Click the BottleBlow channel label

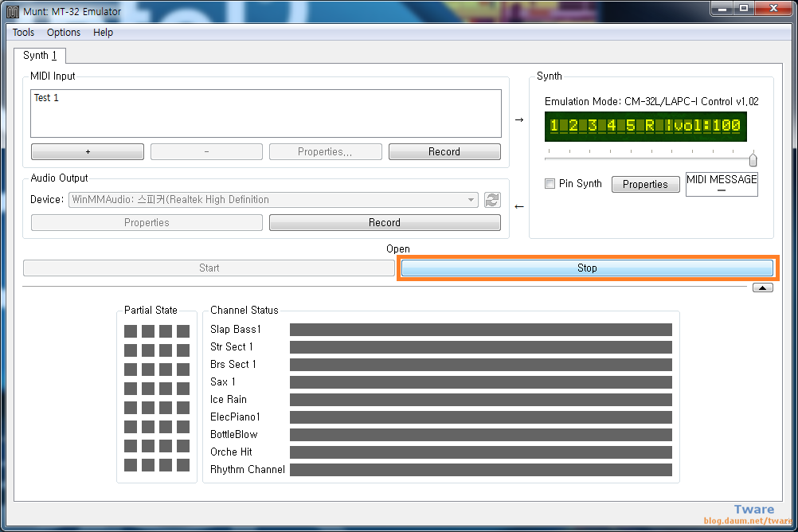click(234, 434)
